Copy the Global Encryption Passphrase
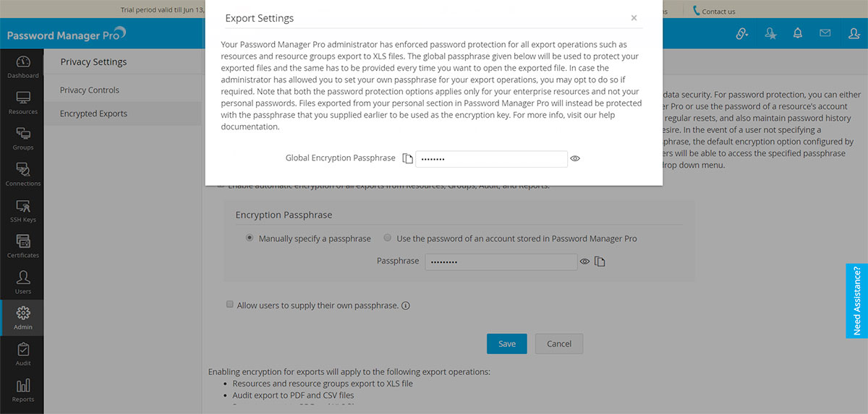The image size is (868, 414). point(408,158)
